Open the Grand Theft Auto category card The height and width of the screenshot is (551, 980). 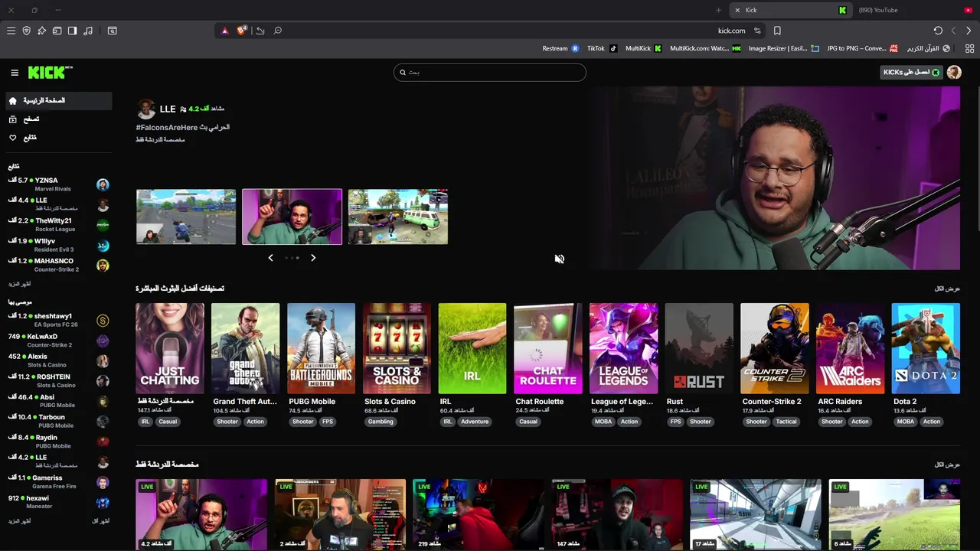click(246, 348)
